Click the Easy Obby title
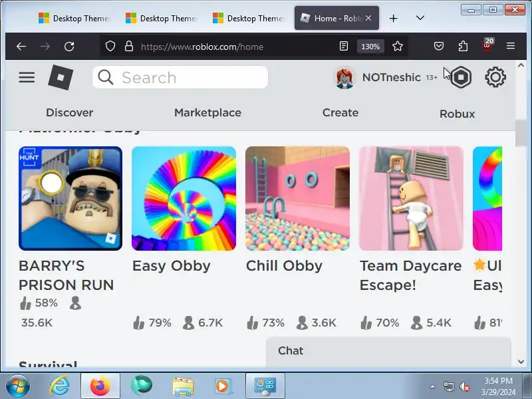Viewport: 532px width, 399px height. coord(172,266)
